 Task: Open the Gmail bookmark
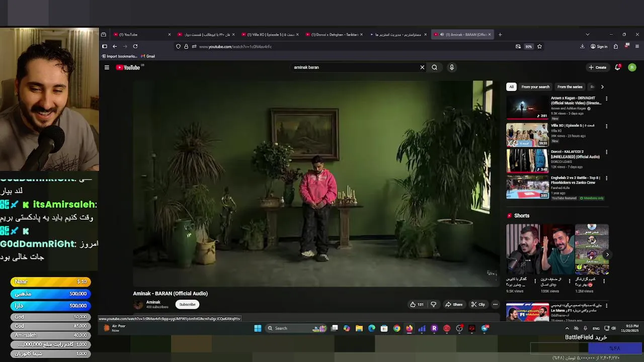coord(148,56)
